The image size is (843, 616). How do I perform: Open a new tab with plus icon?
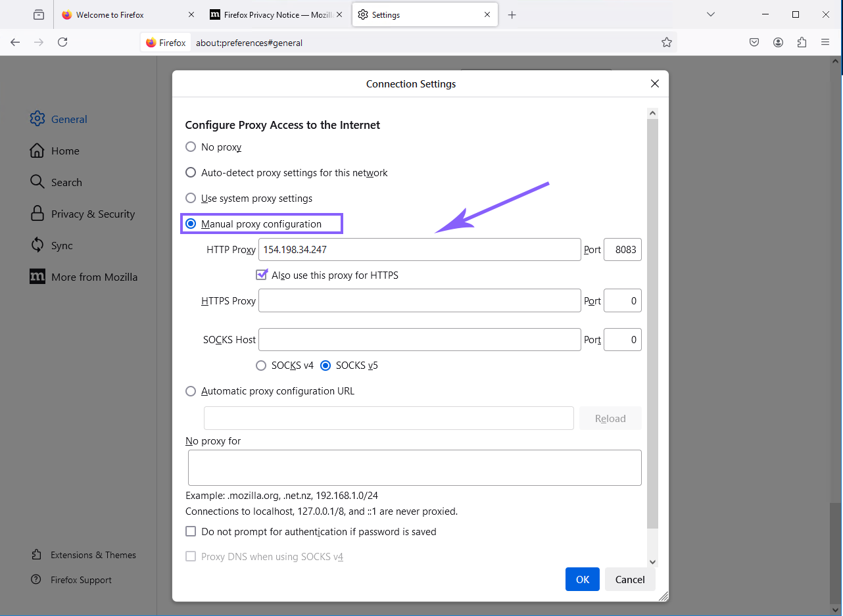click(x=512, y=14)
